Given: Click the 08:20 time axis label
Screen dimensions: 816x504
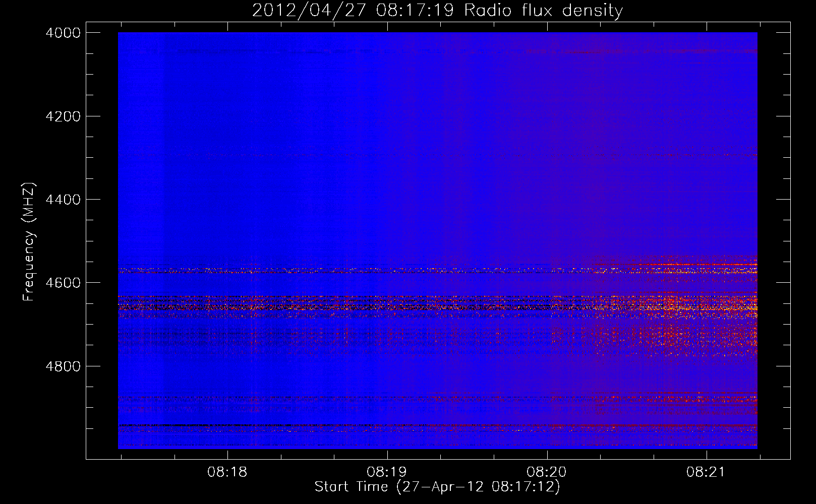Looking at the screenshot, I should pos(547,472).
